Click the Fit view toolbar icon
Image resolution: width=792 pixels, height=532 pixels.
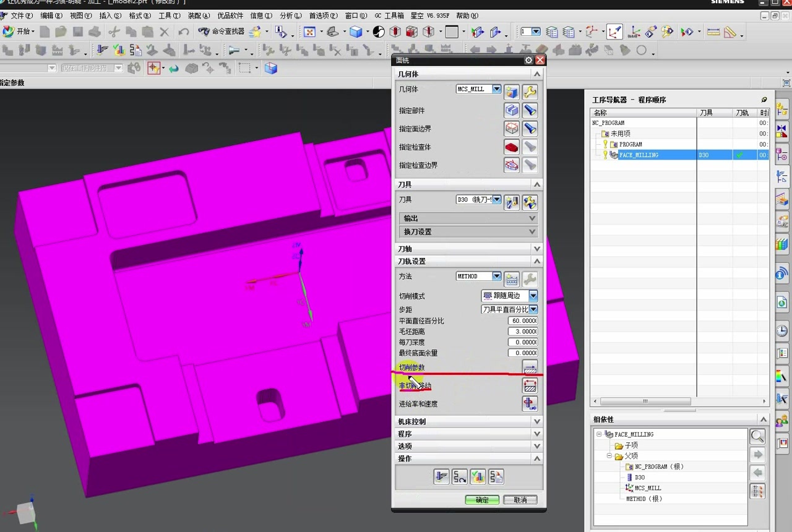pos(310,32)
